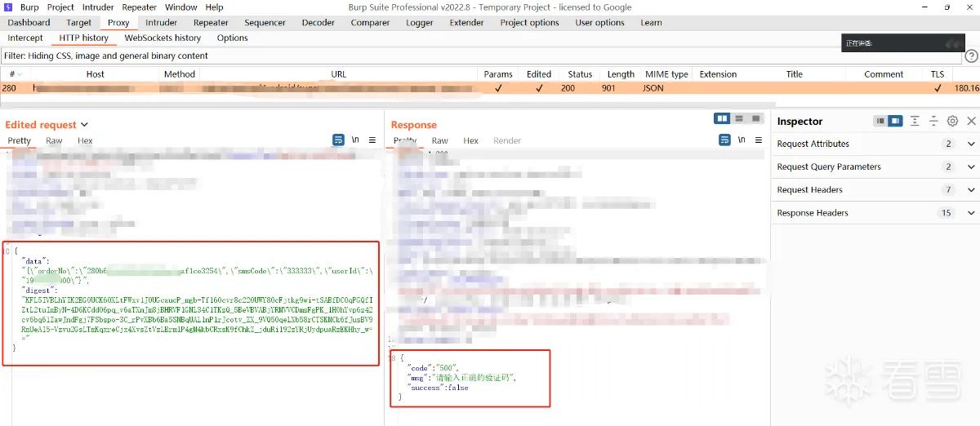Set Inspector to left-docked layout

(x=880, y=121)
